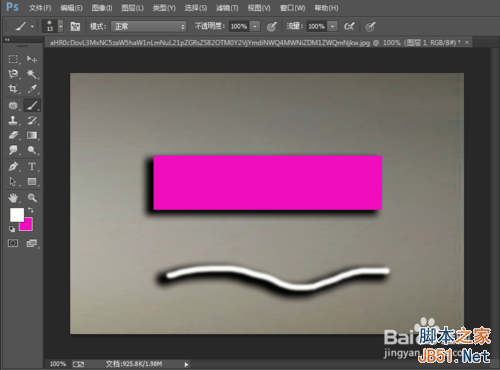Image resolution: width=500 pixels, height=370 pixels.
Task: Click the zoom level field 100%
Action: 58,364
